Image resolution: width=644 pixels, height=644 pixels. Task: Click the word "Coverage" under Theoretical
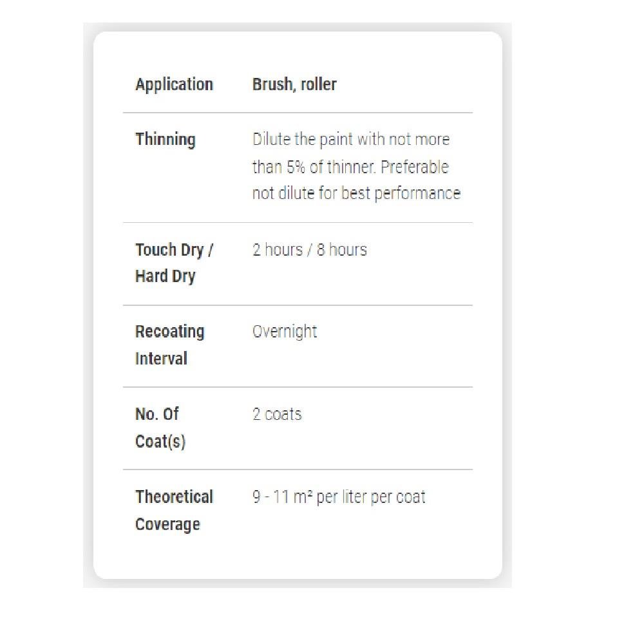click(x=167, y=524)
